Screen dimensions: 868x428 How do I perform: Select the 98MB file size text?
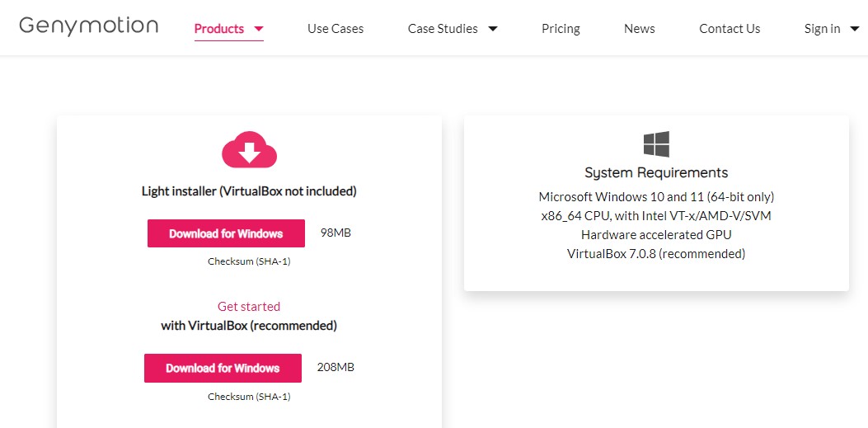335,233
